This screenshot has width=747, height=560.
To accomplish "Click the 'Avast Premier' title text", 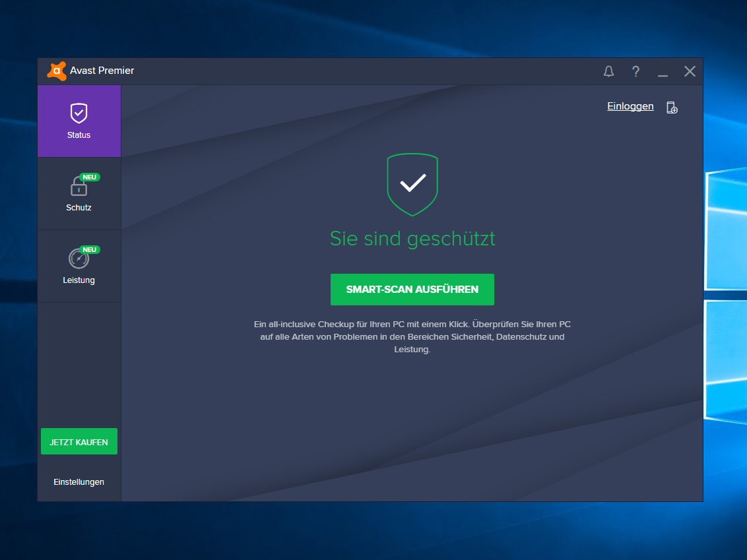I will click(x=102, y=71).
